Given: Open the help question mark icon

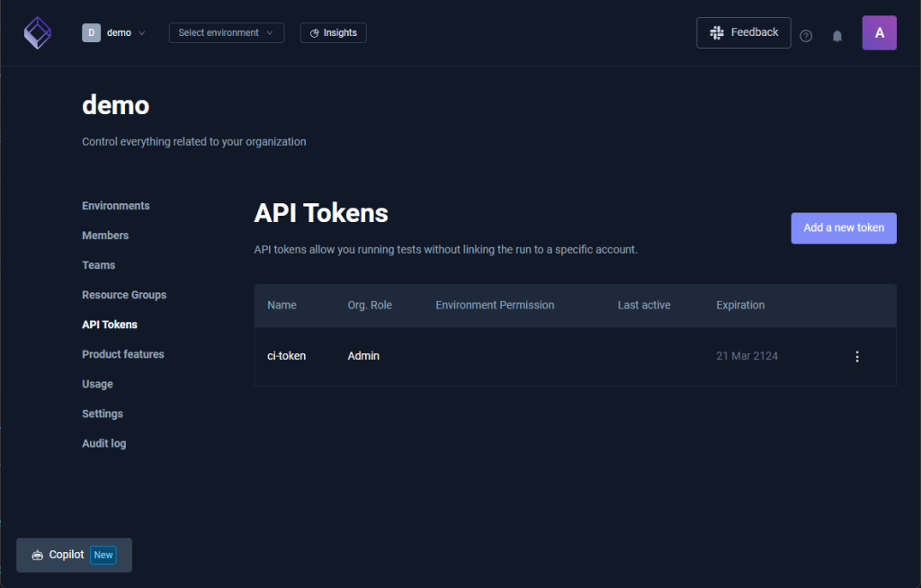Looking at the screenshot, I should [x=806, y=36].
